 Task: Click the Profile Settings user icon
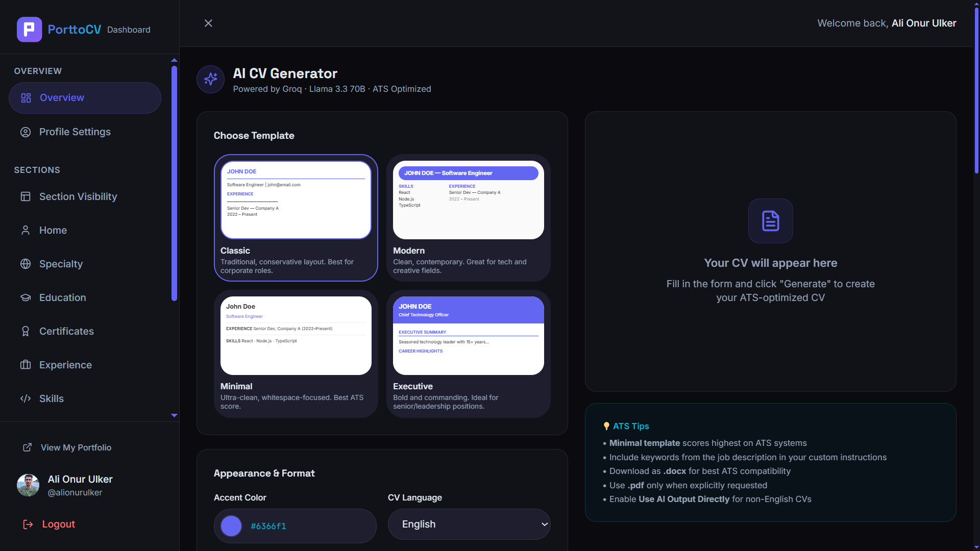pos(26,132)
